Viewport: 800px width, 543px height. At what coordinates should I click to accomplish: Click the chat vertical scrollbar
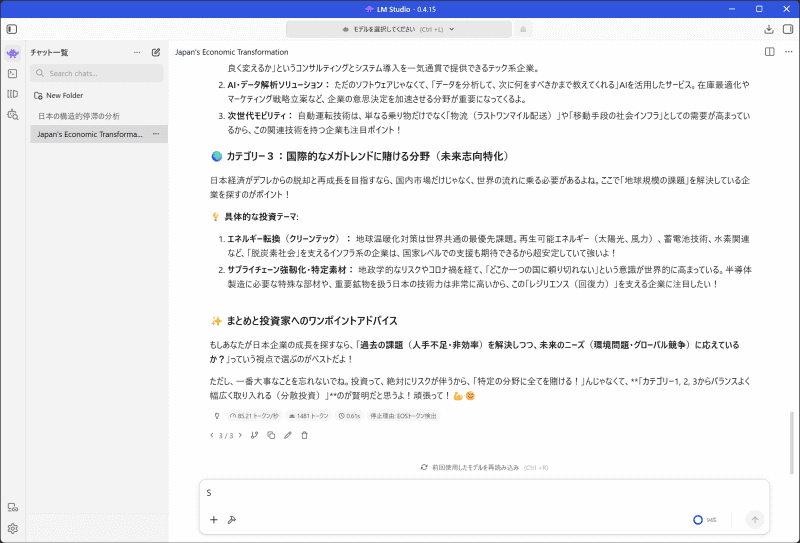(x=791, y=443)
